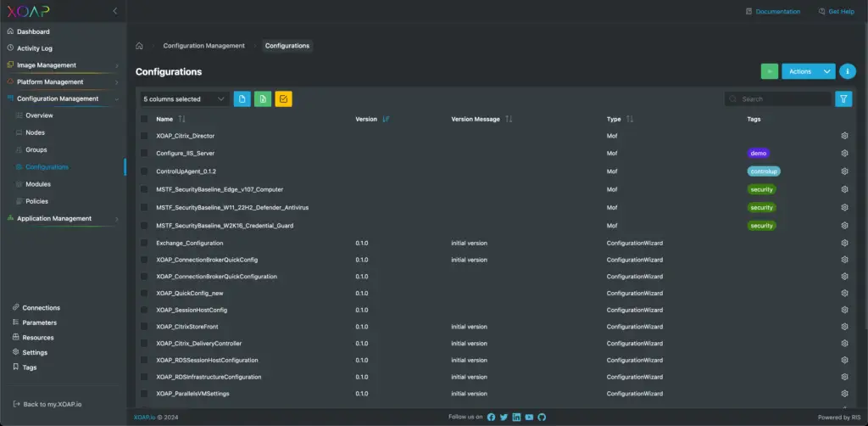Open Resources in sidebar
Screen dimensions: 868x426
point(38,338)
